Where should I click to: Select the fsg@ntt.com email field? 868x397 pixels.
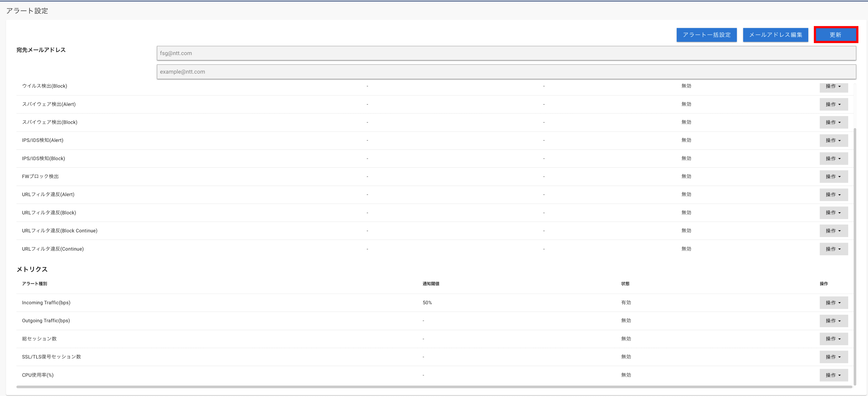pos(506,53)
